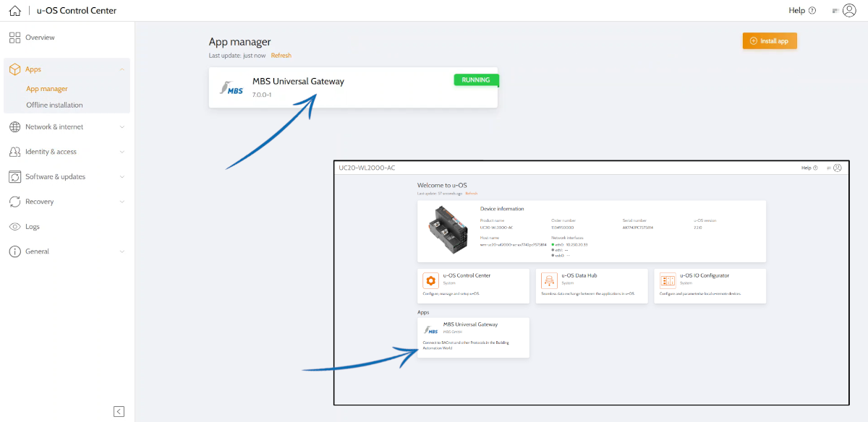Open the Logs menu item
The image size is (868, 422).
pos(67,227)
